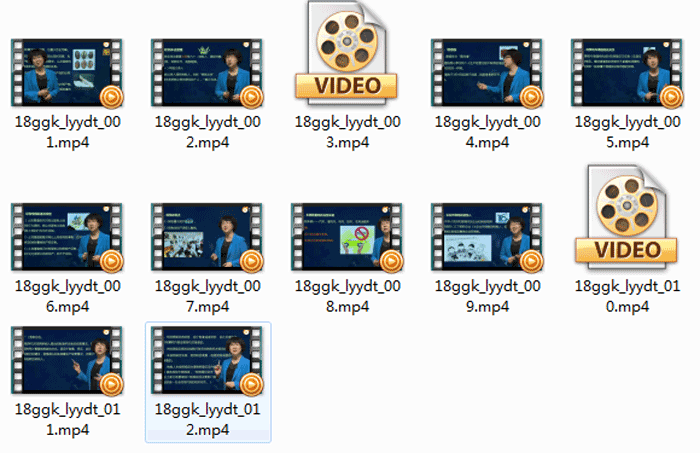Select the 18ggk_lyydt_009.mp4 video thumbnail
This screenshot has width=700, height=453.
click(487, 237)
